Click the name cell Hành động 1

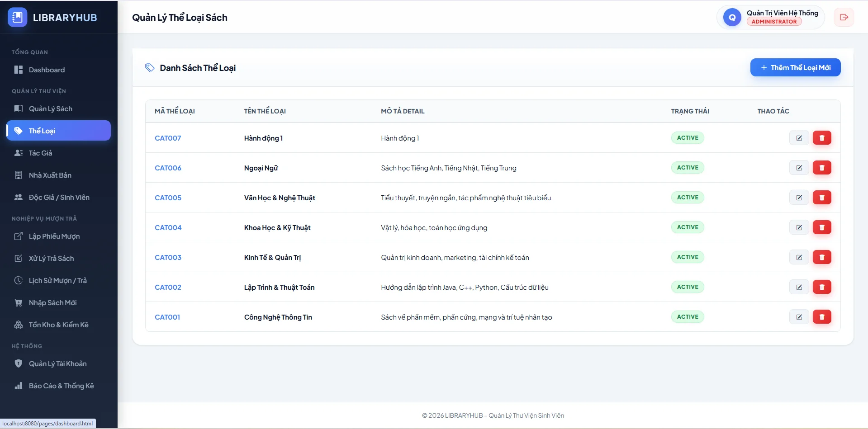click(x=263, y=138)
